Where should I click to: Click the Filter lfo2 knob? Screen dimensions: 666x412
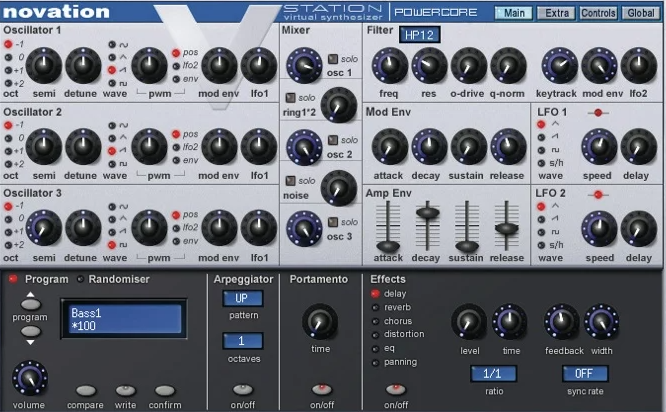tap(639, 66)
